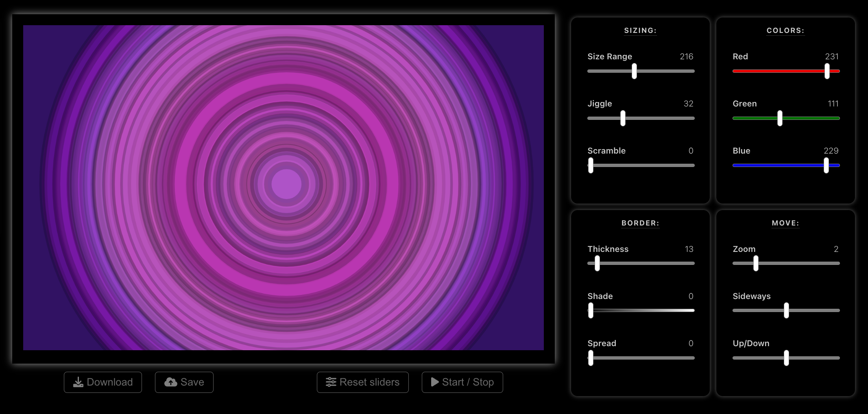
Task: Click the Size Range slider handle
Action: click(634, 71)
